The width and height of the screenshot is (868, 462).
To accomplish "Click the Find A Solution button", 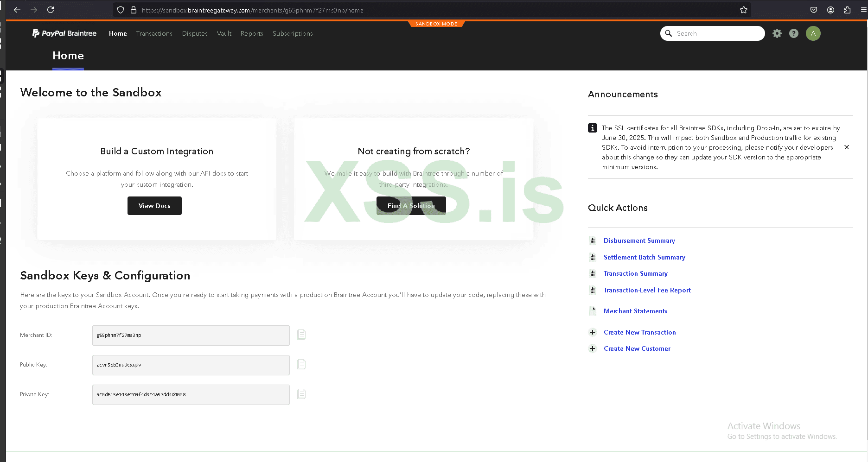I will (411, 206).
